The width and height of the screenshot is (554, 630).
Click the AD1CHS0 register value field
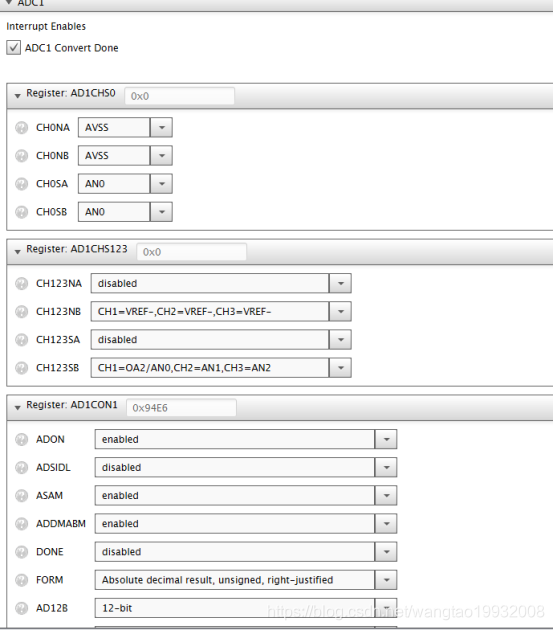[x=179, y=96]
